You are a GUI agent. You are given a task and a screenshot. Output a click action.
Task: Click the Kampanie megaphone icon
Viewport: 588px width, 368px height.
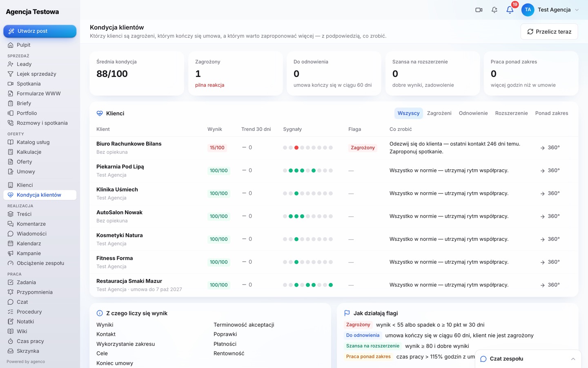pos(11,254)
